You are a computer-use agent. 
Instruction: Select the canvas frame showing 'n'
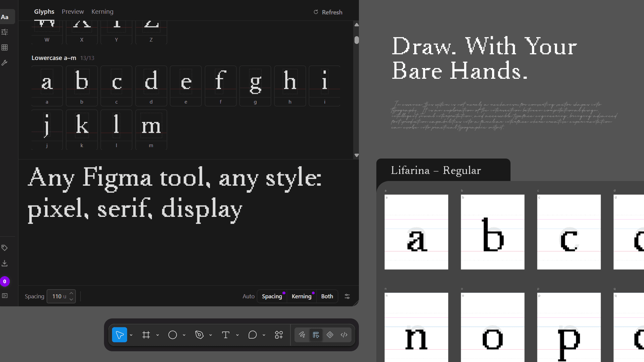[416, 327]
